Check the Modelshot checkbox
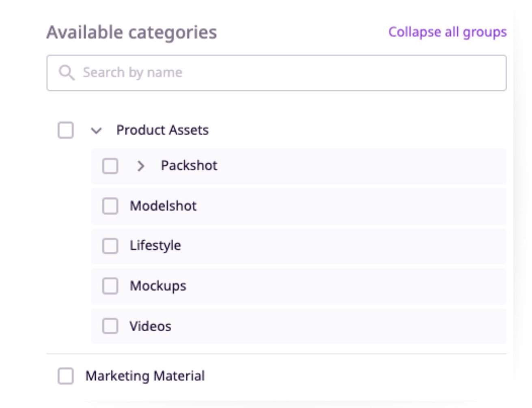This screenshot has width=532, height=408. coord(110,205)
